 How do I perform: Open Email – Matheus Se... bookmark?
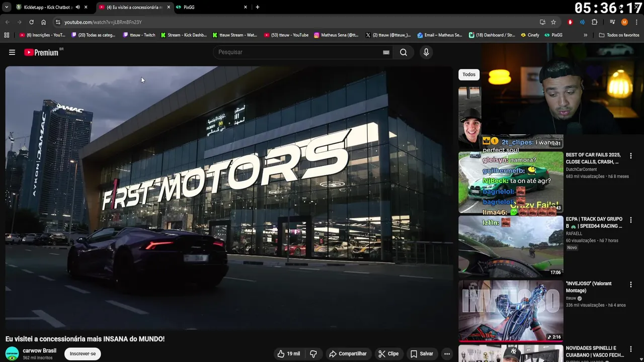439,35
